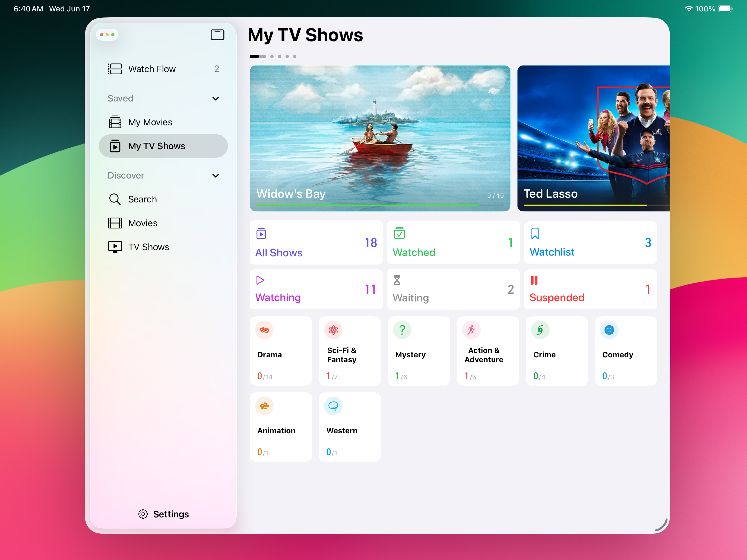The height and width of the screenshot is (560, 747).
Task: Click the Suspended pause icon
Action: [x=534, y=280]
